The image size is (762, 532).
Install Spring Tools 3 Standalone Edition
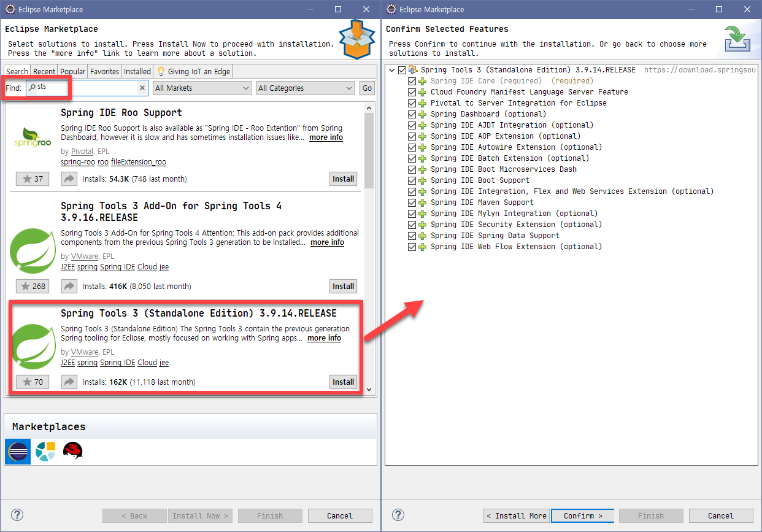click(x=343, y=382)
